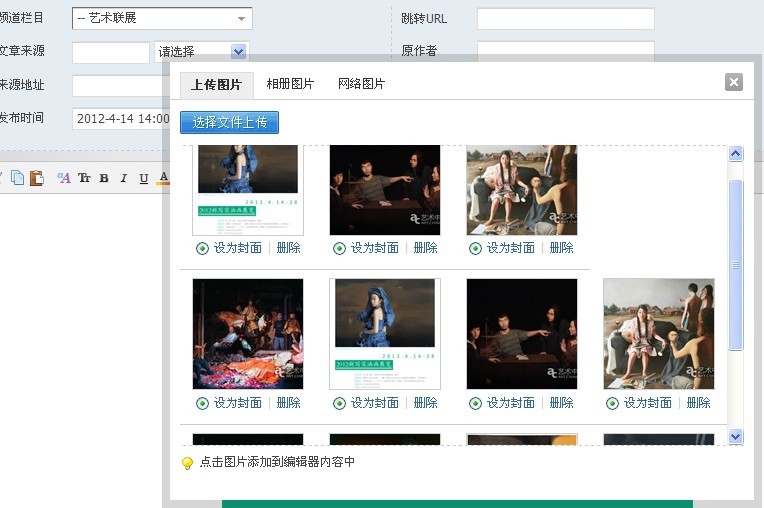The height and width of the screenshot is (508, 764).
Task: Switch to the 相册图片 tab
Action: point(290,84)
